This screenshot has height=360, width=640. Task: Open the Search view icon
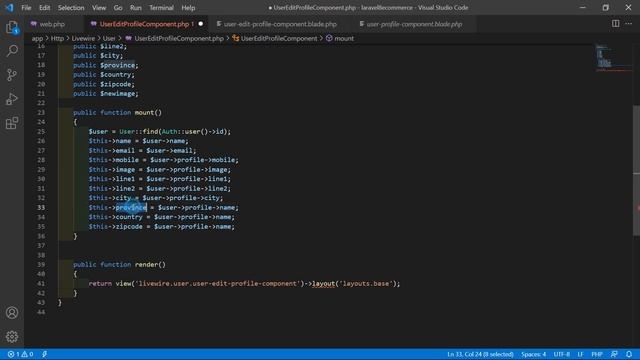[12, 51]
